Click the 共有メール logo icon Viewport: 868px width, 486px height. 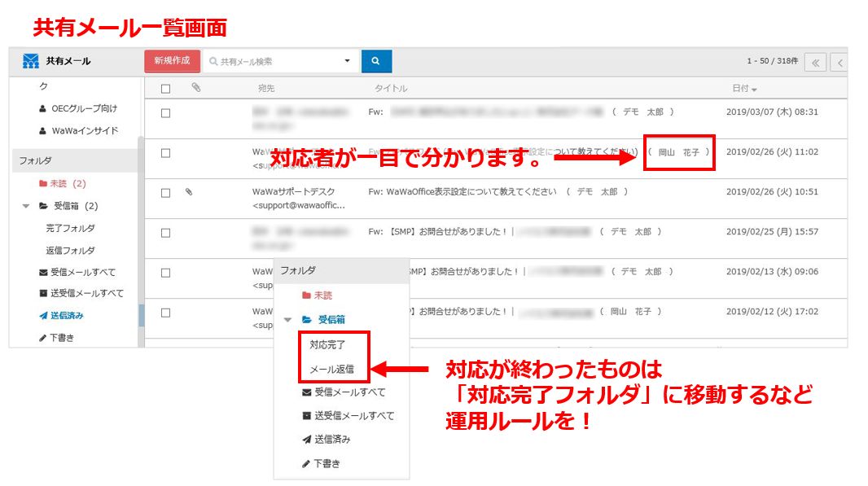coord(31,61)
